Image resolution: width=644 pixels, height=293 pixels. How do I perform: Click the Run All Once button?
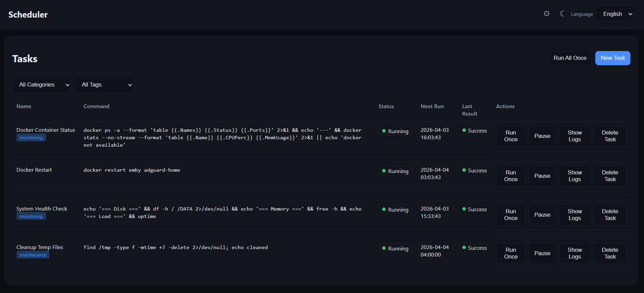pos(570,58)
